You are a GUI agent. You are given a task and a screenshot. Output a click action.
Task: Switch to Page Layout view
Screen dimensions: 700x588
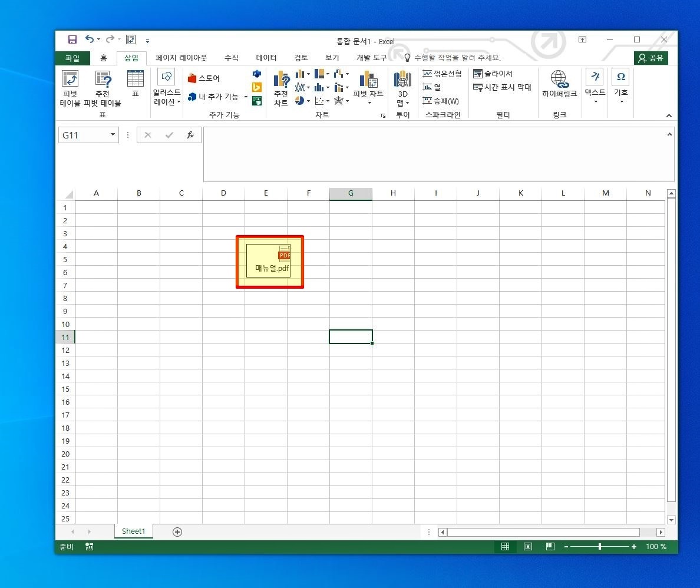[528, 547]
